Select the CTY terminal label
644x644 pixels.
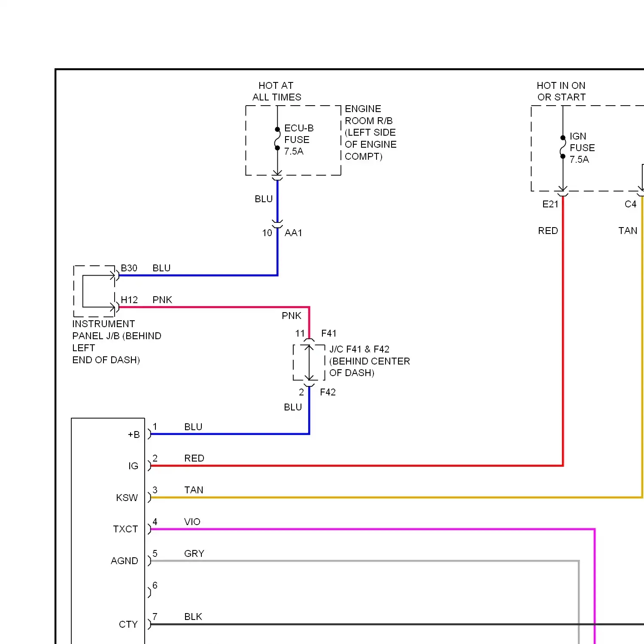128,625
